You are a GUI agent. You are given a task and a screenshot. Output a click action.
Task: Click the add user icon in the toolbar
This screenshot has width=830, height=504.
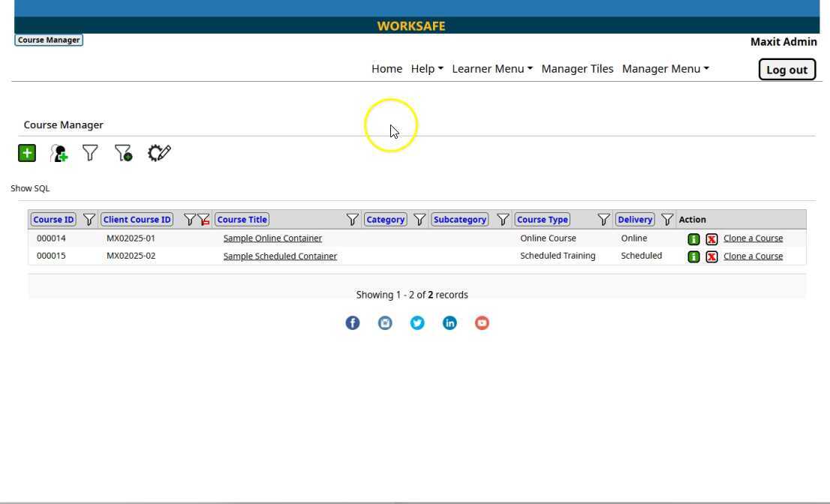[59, 153]
